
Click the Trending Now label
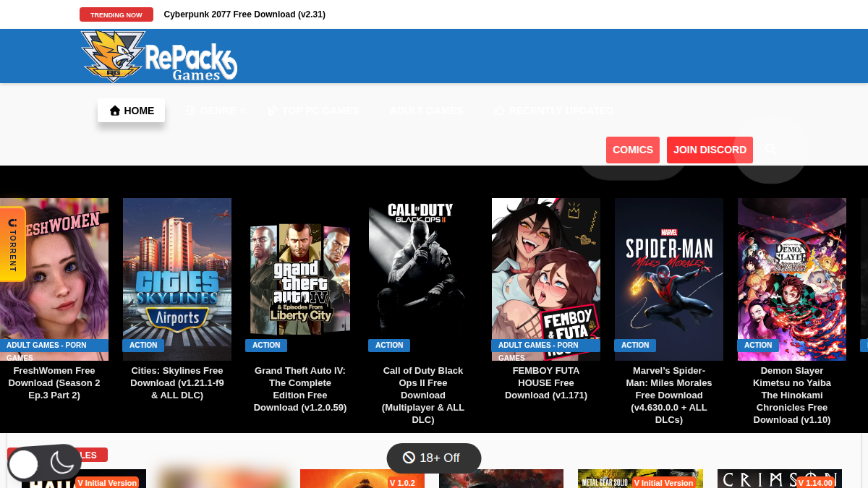tap(116, 14)
